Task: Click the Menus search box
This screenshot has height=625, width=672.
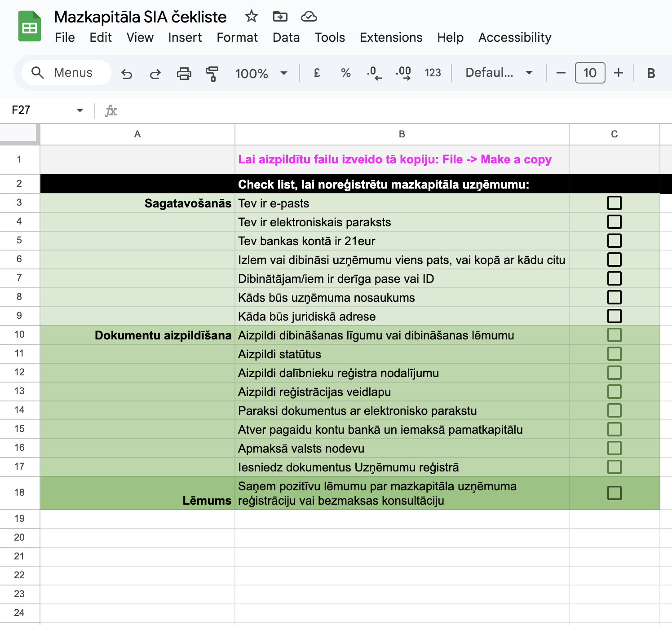Action: pos(66,73)
